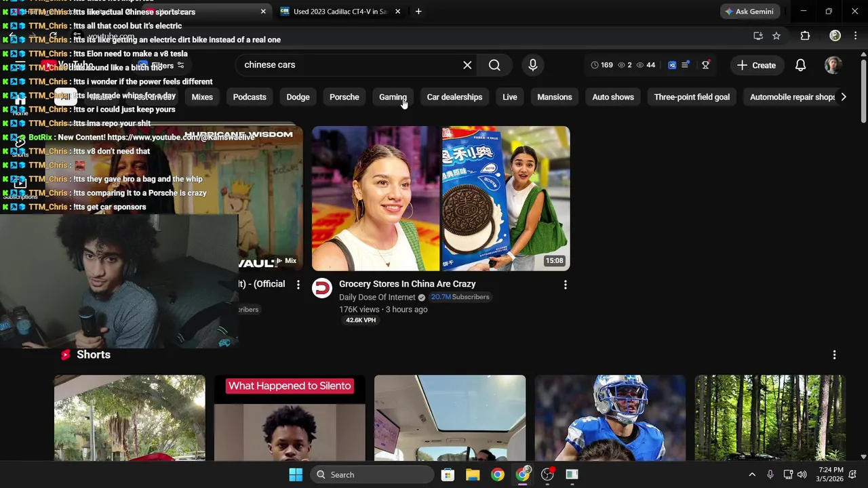The height and width of the screenshot is (488, 868).
Task: Show hidden system tray icons
Action: 752,475
